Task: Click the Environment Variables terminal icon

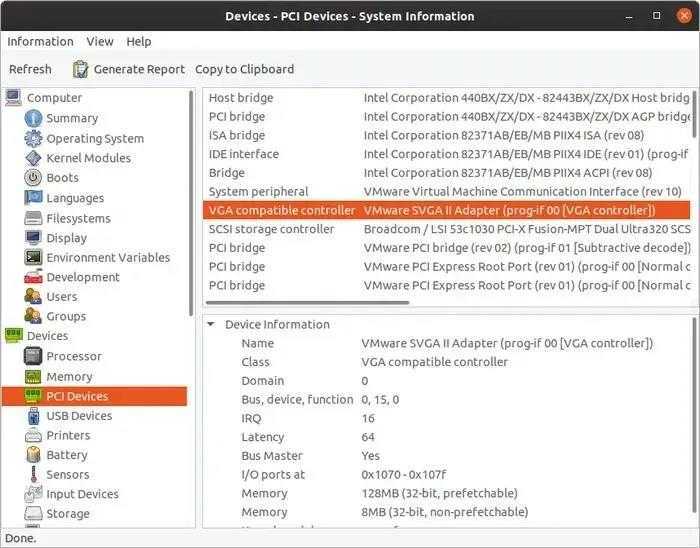Action: click(33, 257)
